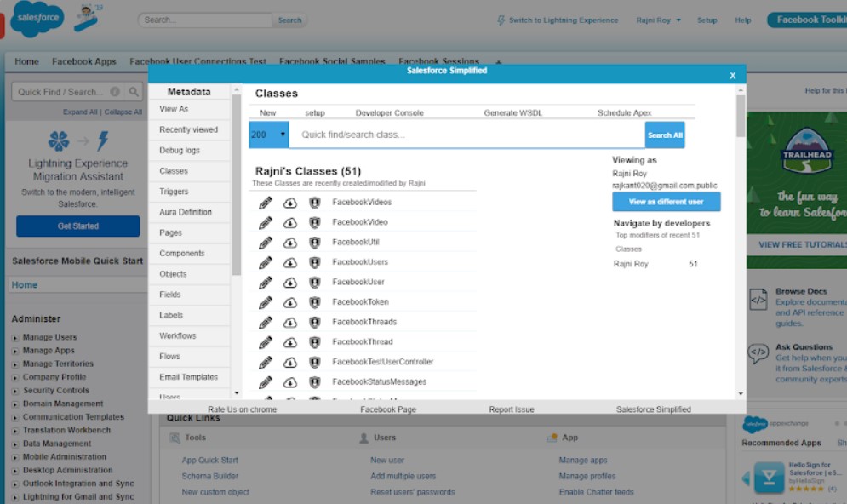Click the magnifier icon in Quick Find
The width and height of the screenshot is (847, 504).
(x=134, y=92)
